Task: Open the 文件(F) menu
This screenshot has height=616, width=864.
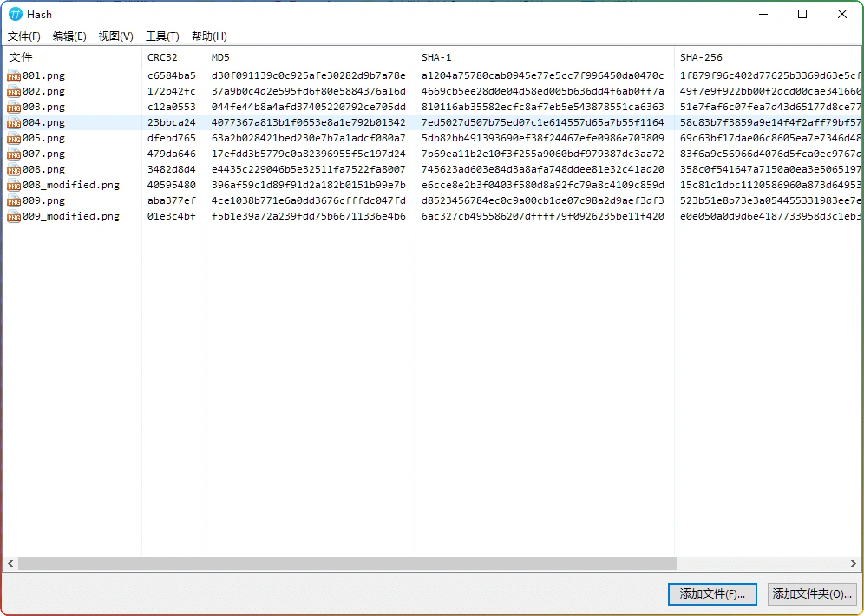Action: tap(24, 36)
